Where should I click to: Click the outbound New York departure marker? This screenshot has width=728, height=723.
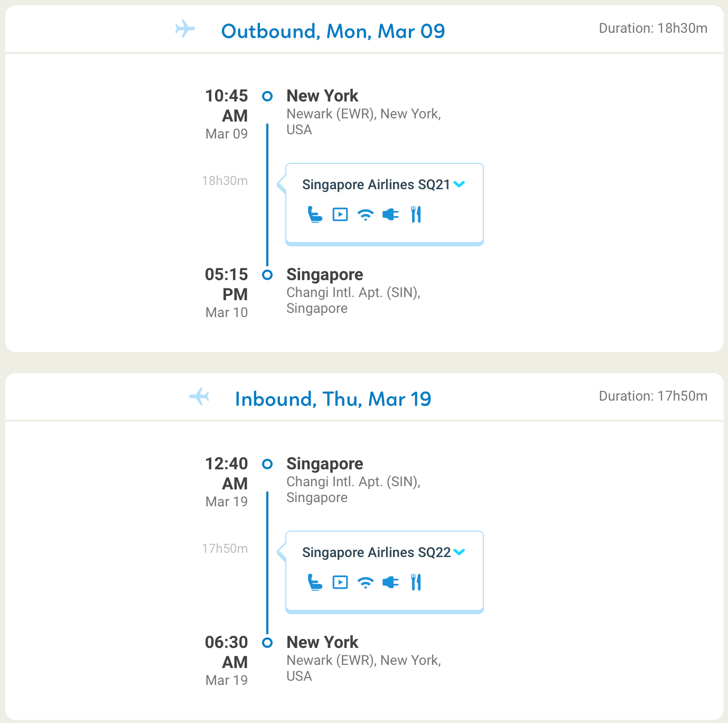[267, 96]
